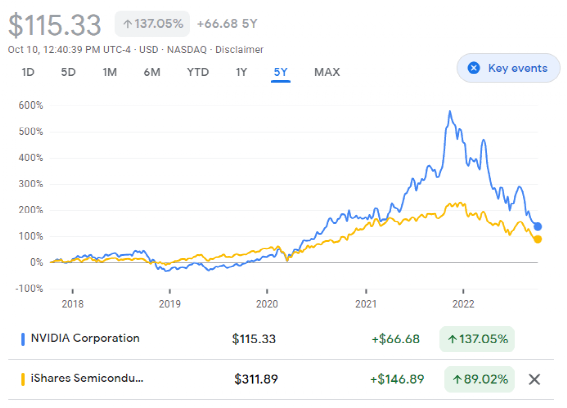
Task: Open the Disclaimer link
Action: [239, 50]
